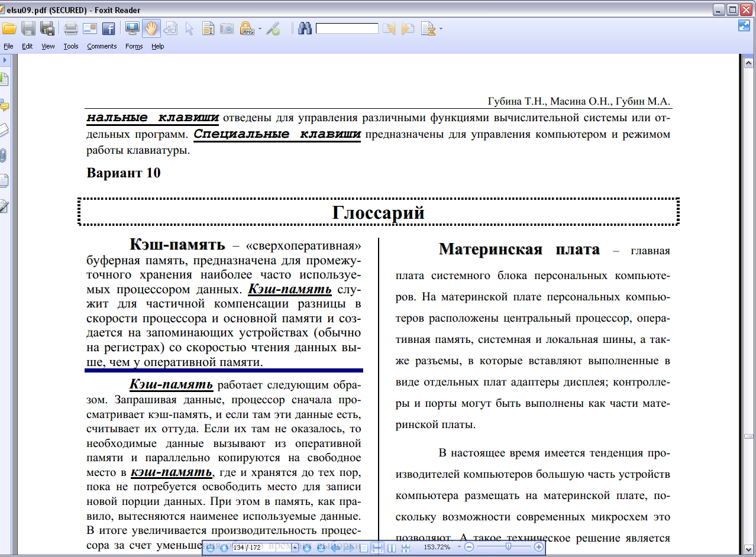Save the document using the floppy icon
The width and height of the screenshot is (756, 557).
28,28
